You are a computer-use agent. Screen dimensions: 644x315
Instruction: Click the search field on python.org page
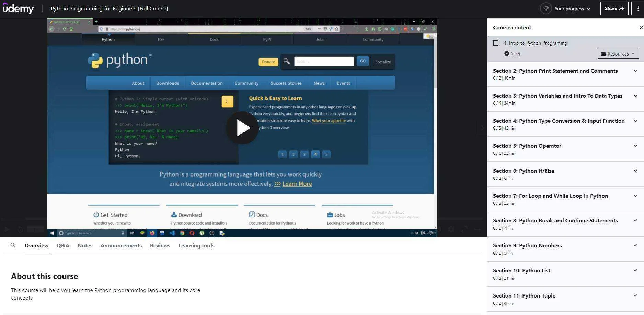[x=324, y=61]
